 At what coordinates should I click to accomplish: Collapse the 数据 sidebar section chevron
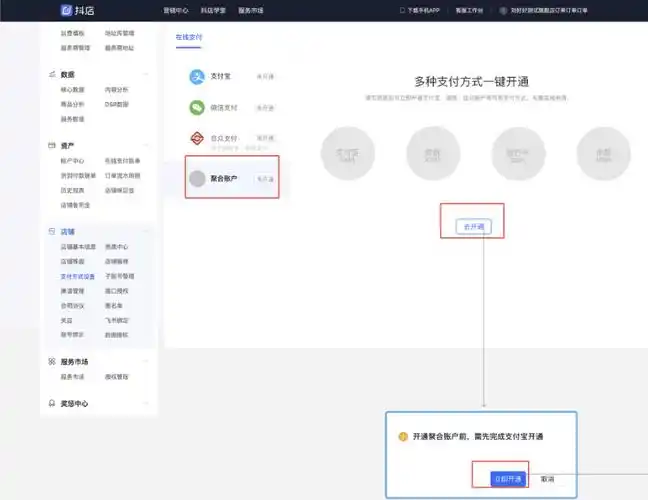145,74
